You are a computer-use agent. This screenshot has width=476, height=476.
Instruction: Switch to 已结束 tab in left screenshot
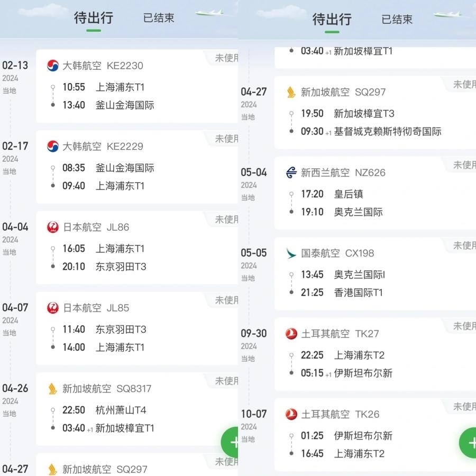click(x=159, y=18)
